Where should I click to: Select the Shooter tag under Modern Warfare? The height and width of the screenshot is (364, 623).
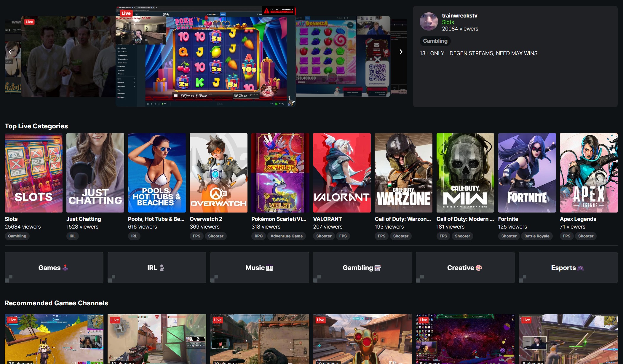(x=462, y=236)
